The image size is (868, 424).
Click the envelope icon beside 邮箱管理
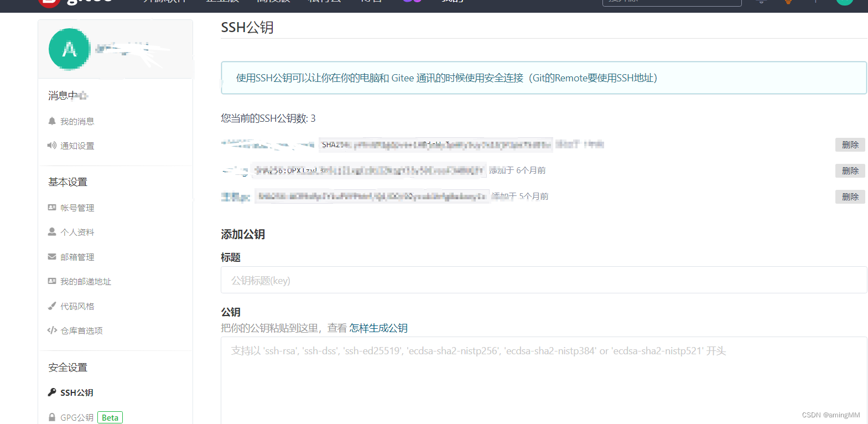tap(52, 256)
